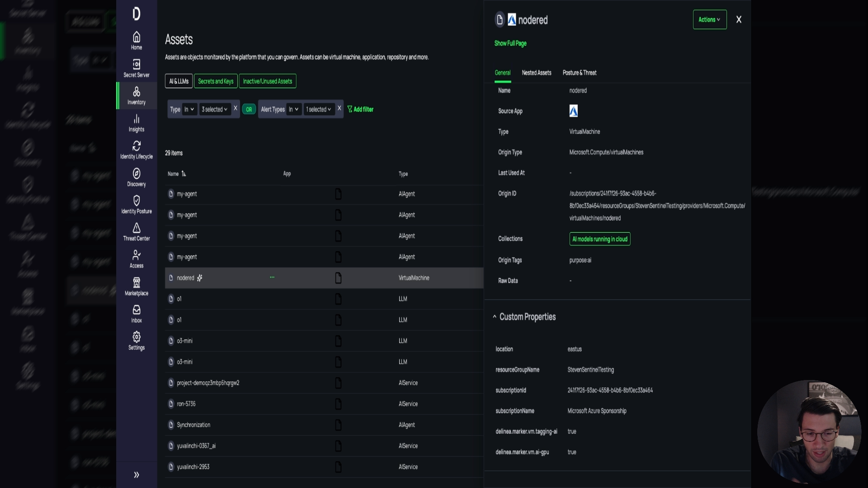Open the '3 selected' Type values dropdown
The height and width of the screenshot is (488, 868).
pos(215,109)
